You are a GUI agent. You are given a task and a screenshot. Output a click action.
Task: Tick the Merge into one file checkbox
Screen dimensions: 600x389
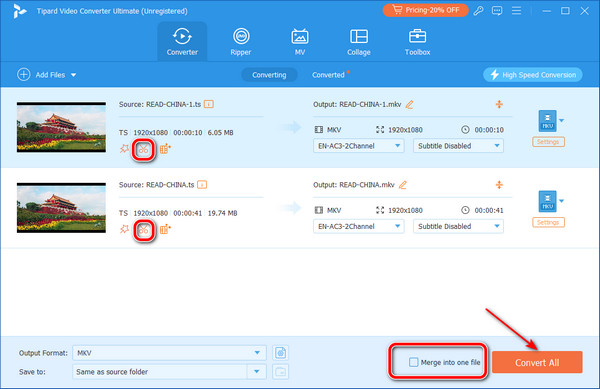pos(413,362)
